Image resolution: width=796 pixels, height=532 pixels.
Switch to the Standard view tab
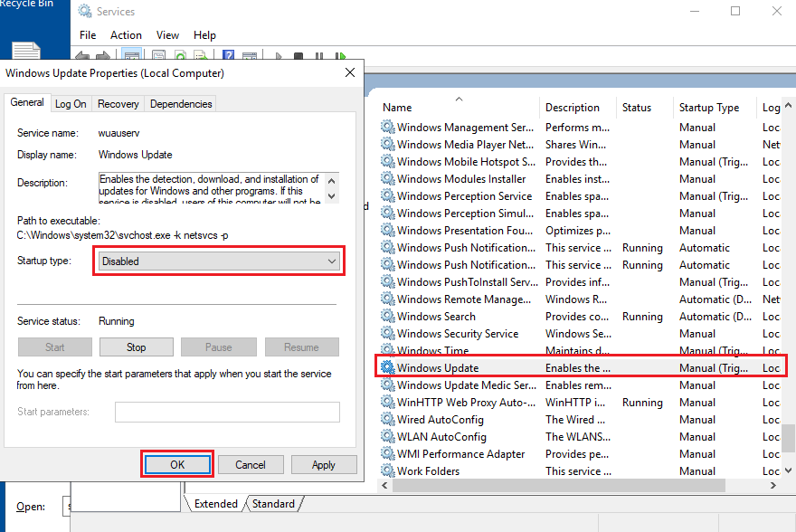pyautogui.click(x=273, y=504)
